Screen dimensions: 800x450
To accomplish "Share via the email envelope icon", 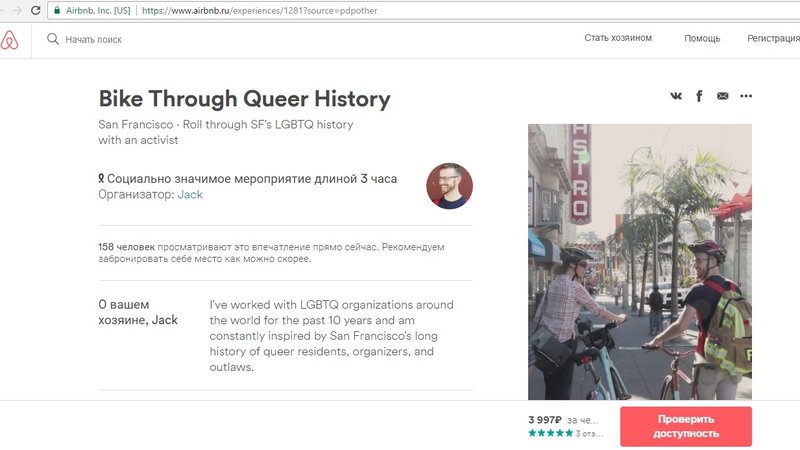I will click(722, 96).
